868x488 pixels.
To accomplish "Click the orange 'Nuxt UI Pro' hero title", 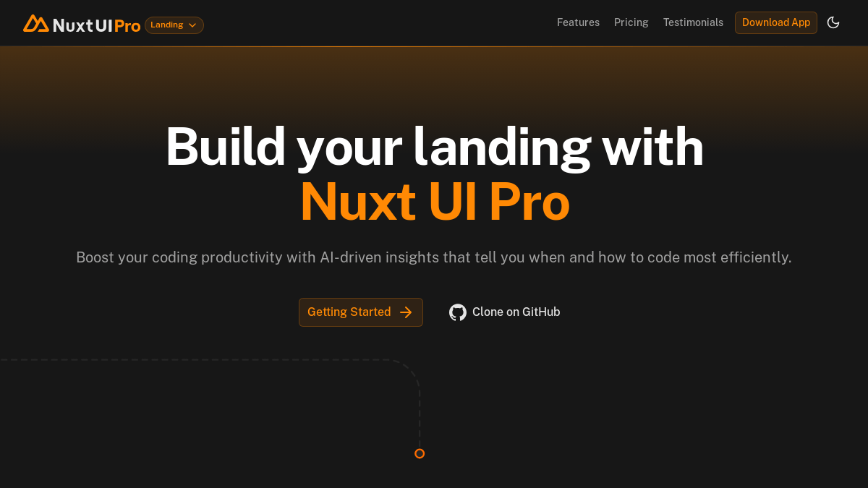I will [x=435, y=202].
